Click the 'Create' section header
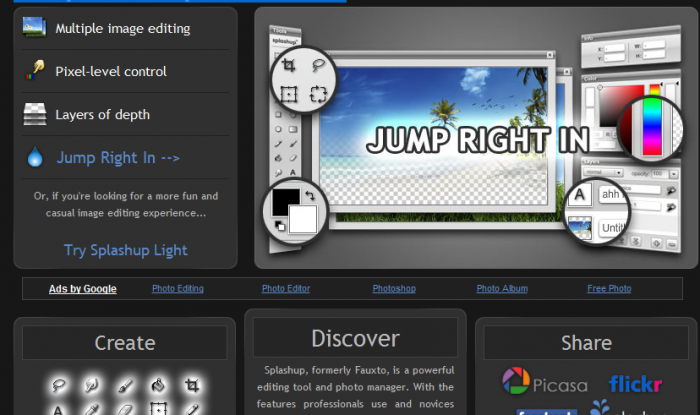This screenshot has width=700, height=415. point(125,343)
